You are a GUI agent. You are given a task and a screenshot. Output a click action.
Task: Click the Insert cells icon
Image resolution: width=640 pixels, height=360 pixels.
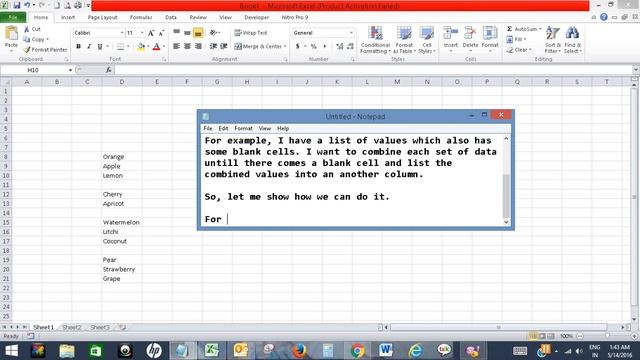pyautogui.click(x=451, y=33)
